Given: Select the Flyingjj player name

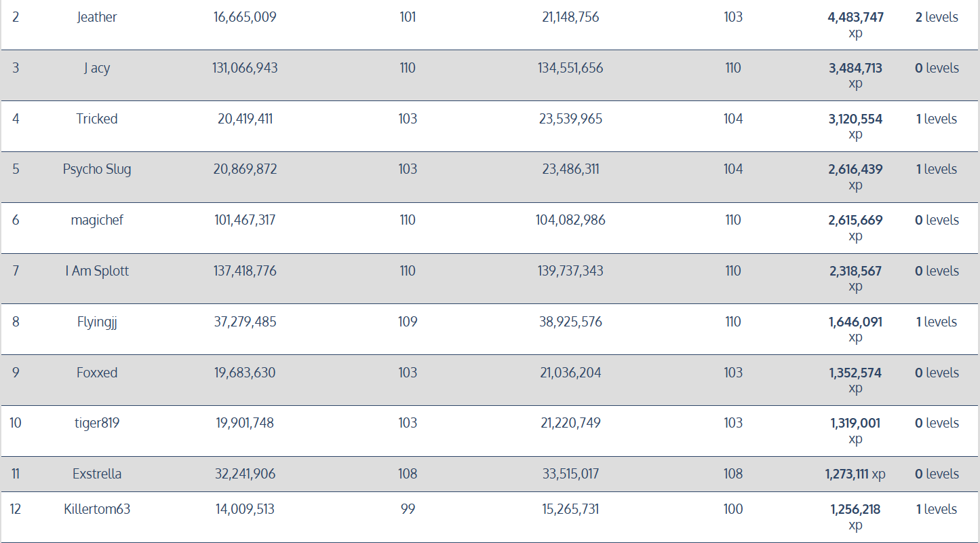Looking at the screenshot, I should pos(97,322).
